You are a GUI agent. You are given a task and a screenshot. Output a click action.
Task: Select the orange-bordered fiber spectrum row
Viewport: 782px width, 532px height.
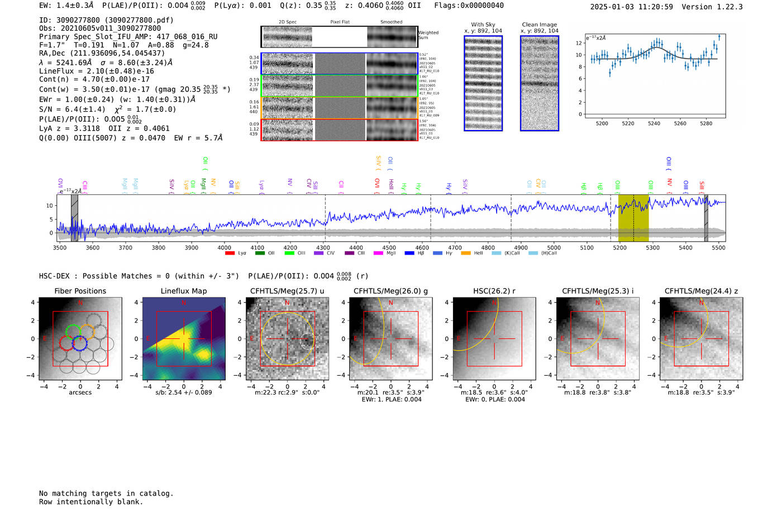(x=340, y=108)
